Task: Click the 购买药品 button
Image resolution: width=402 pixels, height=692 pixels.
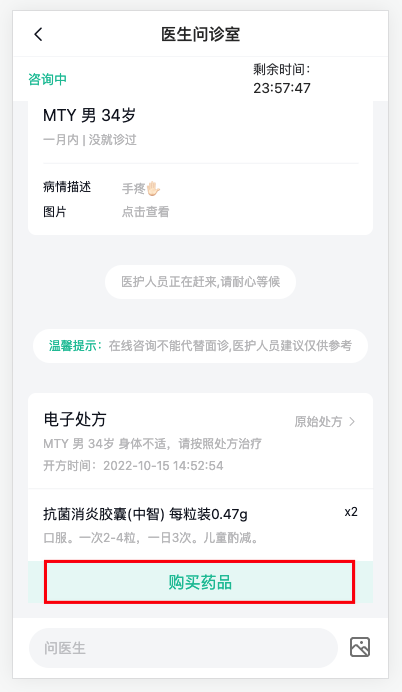Action: pyautogui.click(x=199, y=582)
